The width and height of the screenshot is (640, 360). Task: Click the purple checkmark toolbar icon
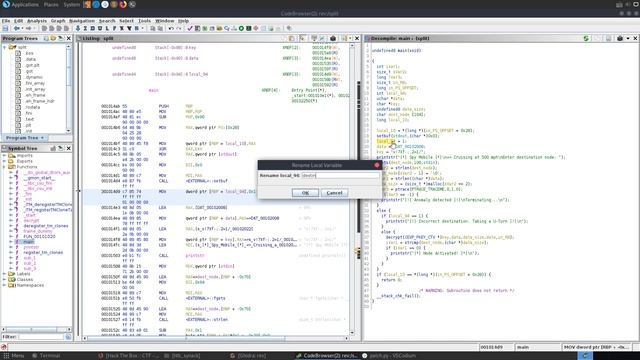click(x=190, y=29)
